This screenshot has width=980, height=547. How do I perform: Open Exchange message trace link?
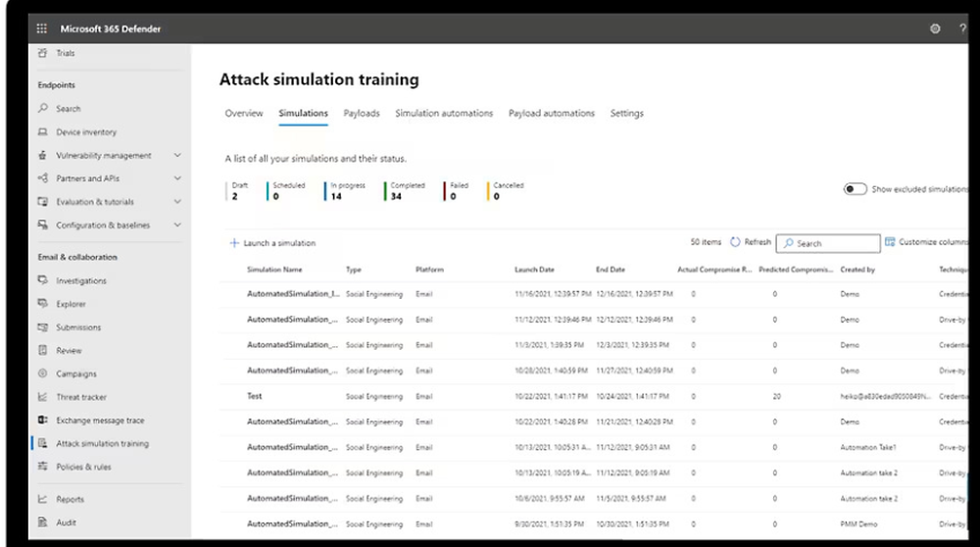(x=100, y=421)
